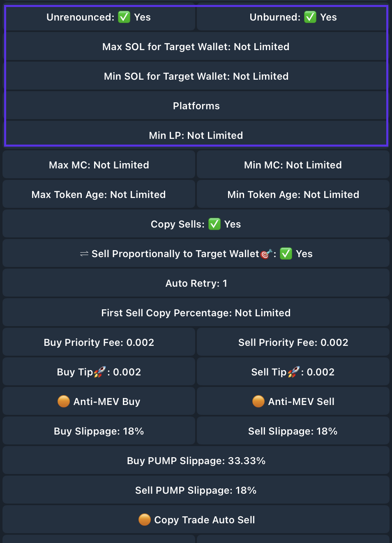Edit the Min MC limit
This screenshot has height=543, width=392.
[293, 165]
